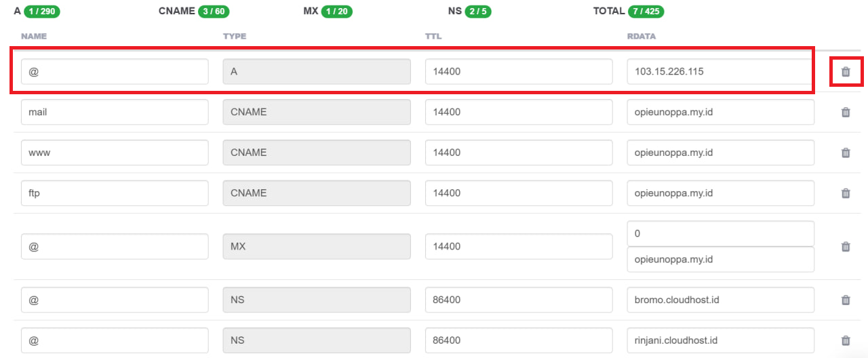Delete the www CNAME record
This screenshot has height=358, width=868.
coord(846,153)
